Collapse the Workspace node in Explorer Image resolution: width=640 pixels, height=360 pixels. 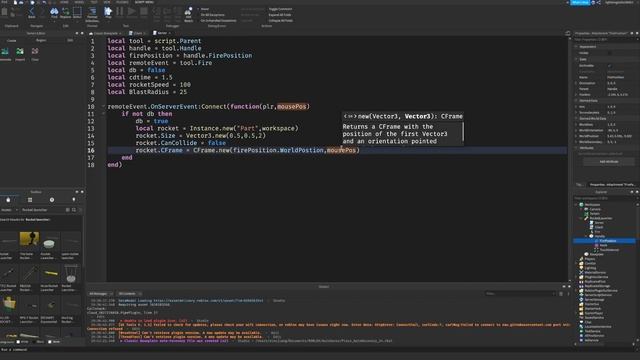point(576,204)
